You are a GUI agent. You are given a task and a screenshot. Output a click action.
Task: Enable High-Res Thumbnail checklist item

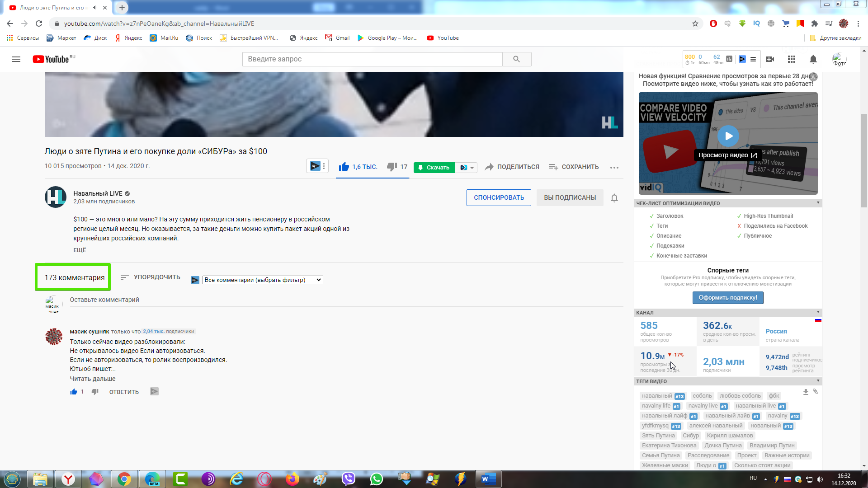769,216
